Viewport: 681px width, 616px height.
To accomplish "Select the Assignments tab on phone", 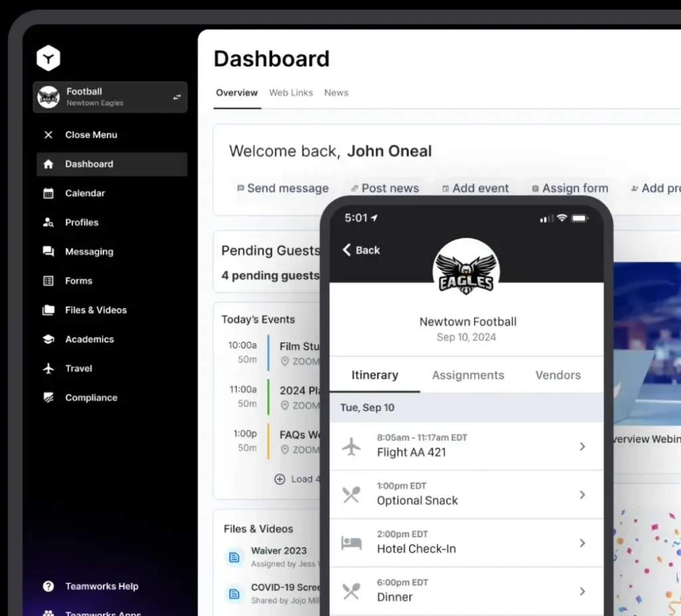I will click(x=468, y=375).
